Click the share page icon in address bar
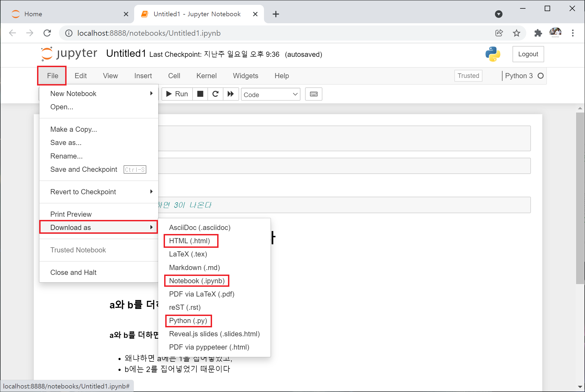The width and height of the screenshot is (585, 392). point(499,33)
